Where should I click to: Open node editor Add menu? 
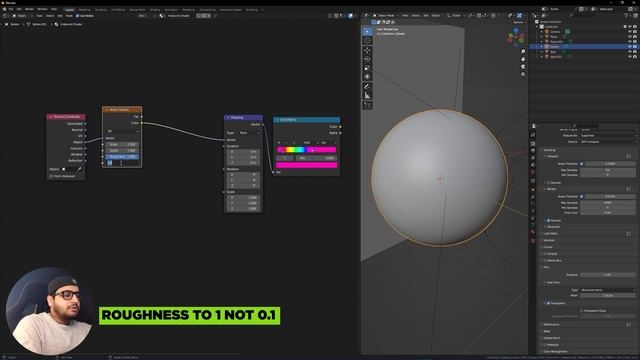[60, 16]
